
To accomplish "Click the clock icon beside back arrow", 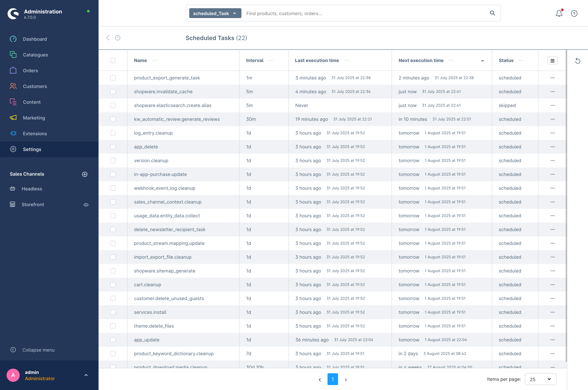I will pyautogui.click(x=117, y=38).
